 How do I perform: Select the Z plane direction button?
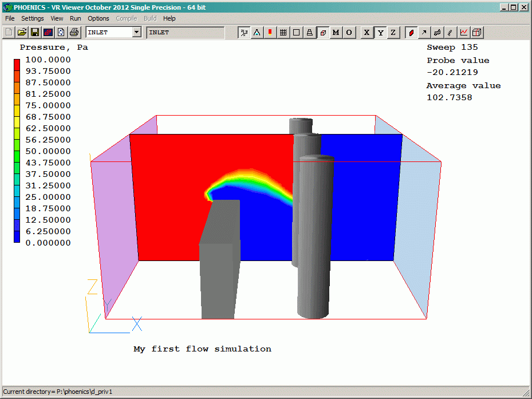point(393,33)
